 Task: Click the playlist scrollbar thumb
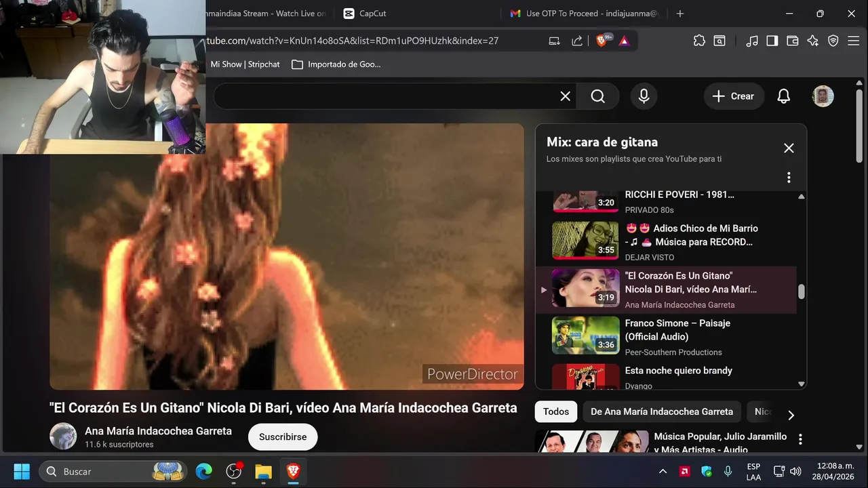tap(802, 291)
